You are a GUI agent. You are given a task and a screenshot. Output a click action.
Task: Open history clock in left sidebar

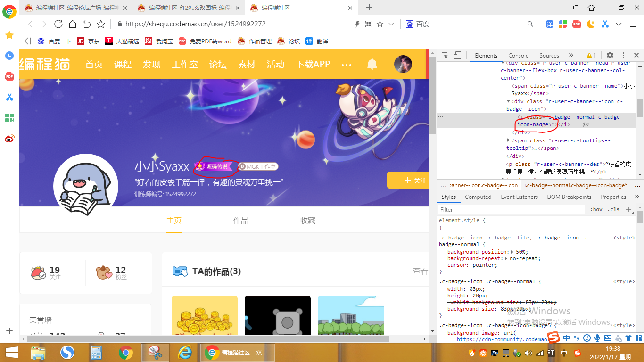click(9, 56)
